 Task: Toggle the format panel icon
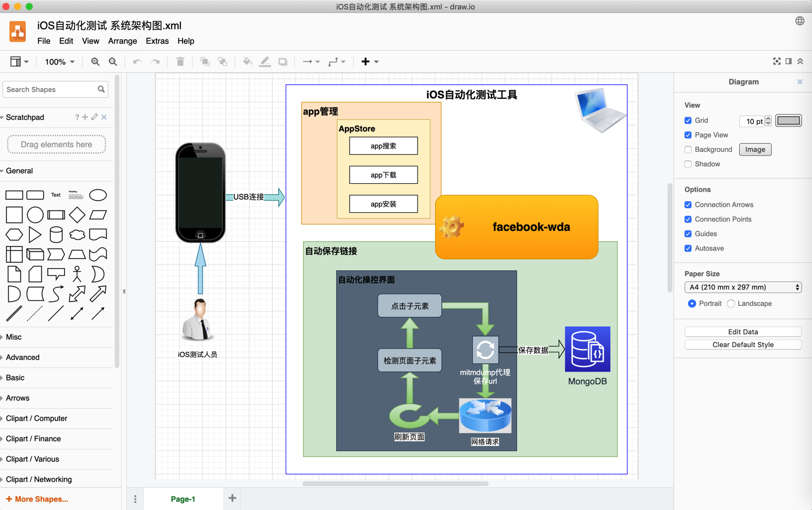(789, 61)
